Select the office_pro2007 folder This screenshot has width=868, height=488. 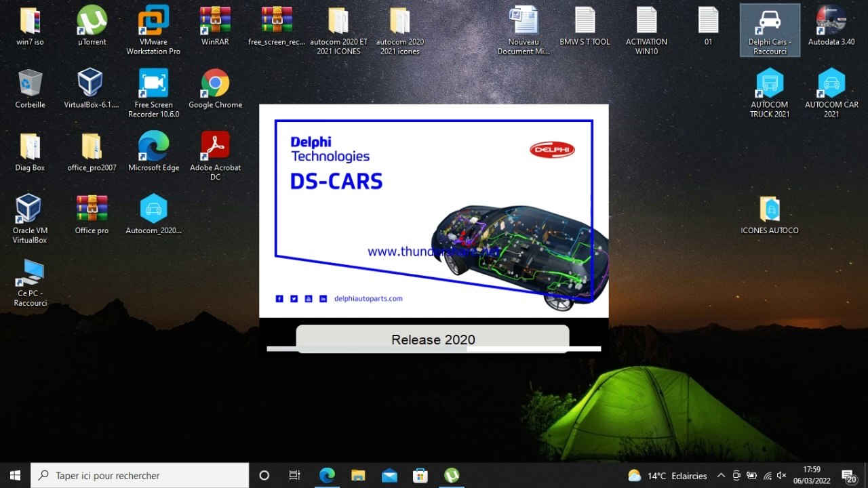pyautogui.click(x=92, y=152)
